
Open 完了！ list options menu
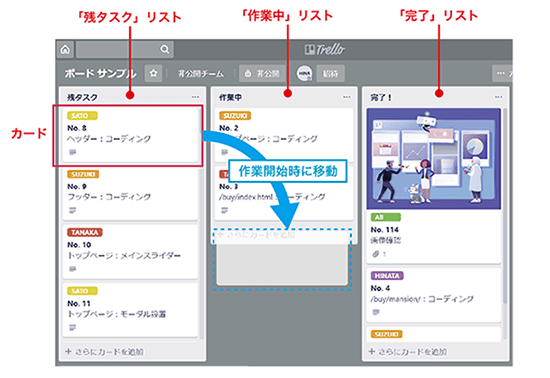(498, 97)
